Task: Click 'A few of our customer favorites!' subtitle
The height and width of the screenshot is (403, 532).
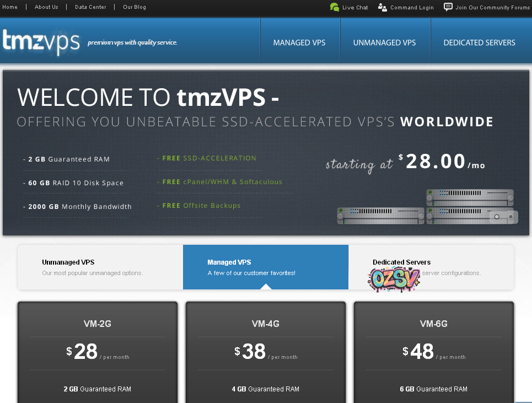Action: (x=251, y=273)
